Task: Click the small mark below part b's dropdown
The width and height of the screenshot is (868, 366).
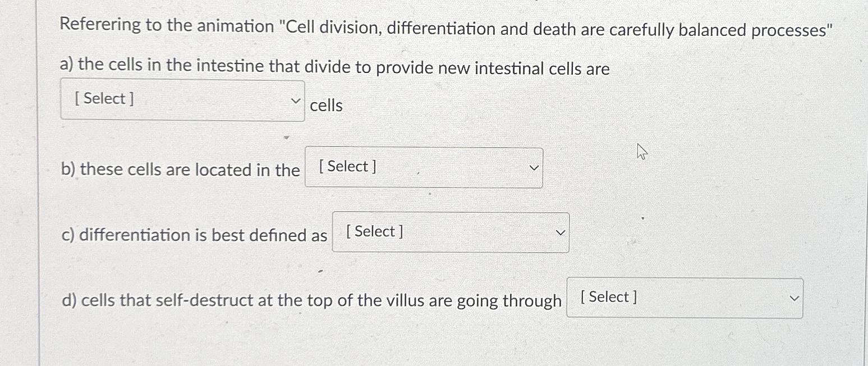Action: click(429, 193)
